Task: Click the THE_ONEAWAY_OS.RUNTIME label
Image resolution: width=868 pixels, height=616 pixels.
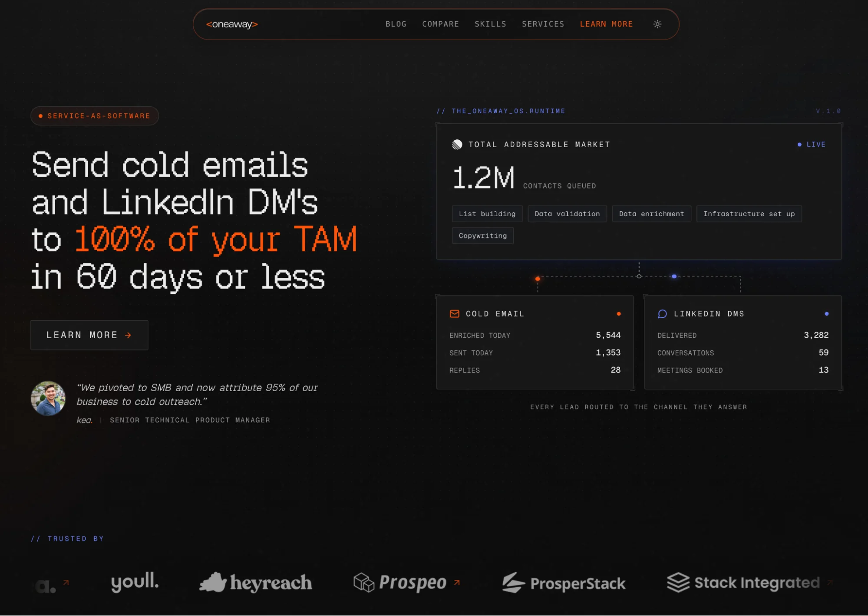Action: click(x=501, y=111)
